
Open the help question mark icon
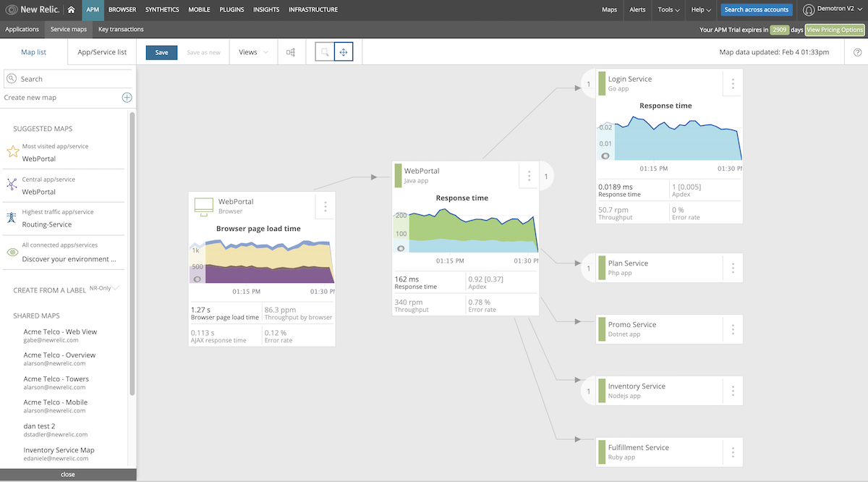point(857,52)
